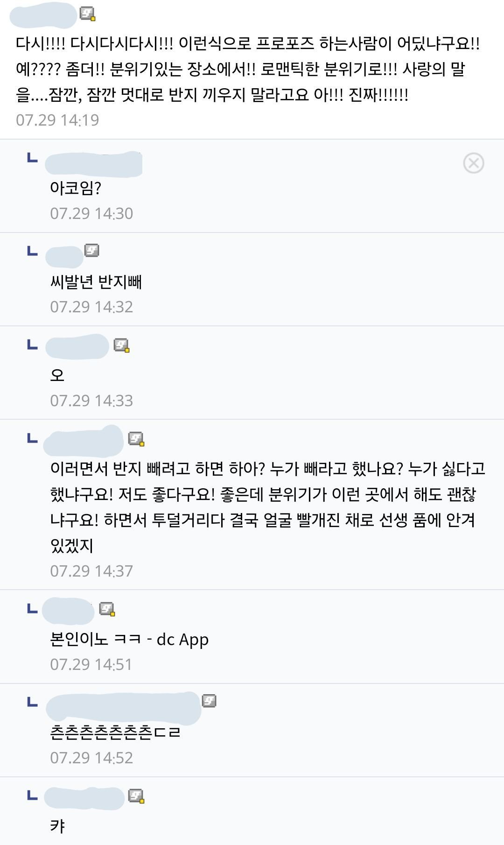Click the '07.29 14:19' timestamp
Image resolution: width=504 pixels, height=845 pixels.
57,120
